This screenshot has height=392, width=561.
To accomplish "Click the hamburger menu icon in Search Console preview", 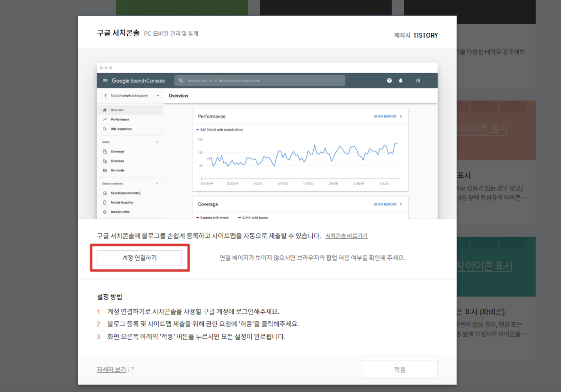I will (x=105, y=81).
